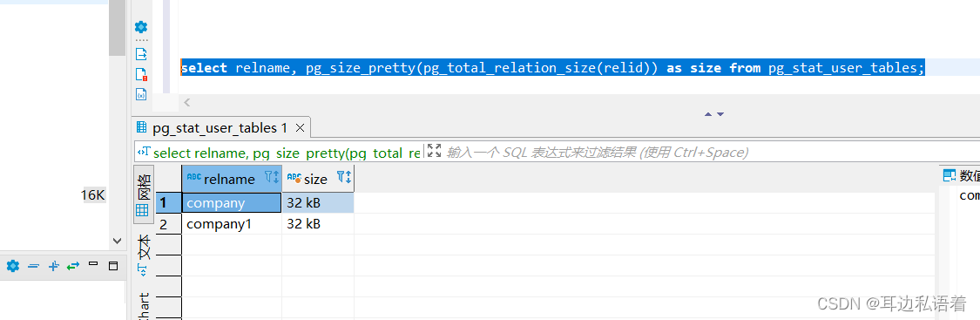Click the size column header
This screenshot has width=980, height=320.
pos(318,179)
